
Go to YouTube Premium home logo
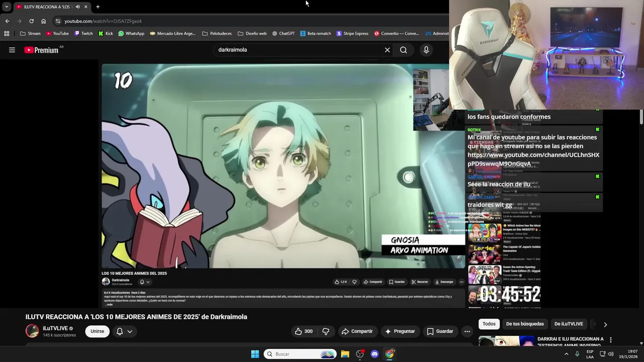point(41,50)
